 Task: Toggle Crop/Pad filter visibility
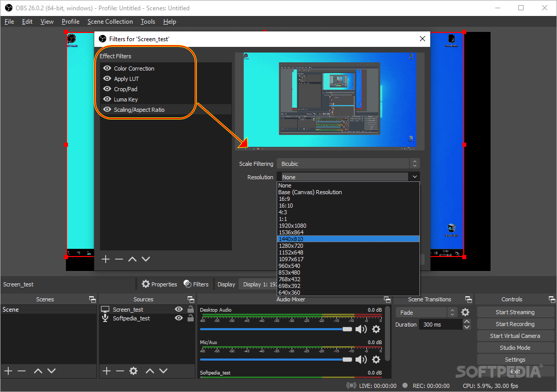click(x=107, y=89)
